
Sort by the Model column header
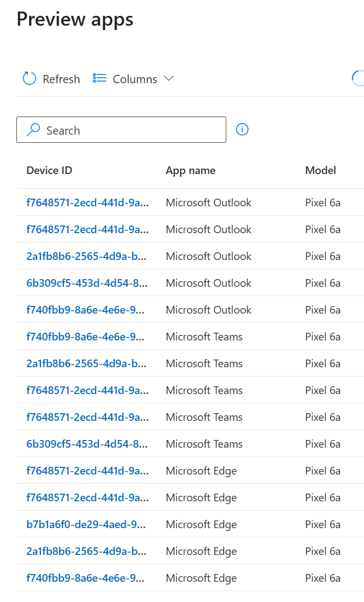click(321, 170)
